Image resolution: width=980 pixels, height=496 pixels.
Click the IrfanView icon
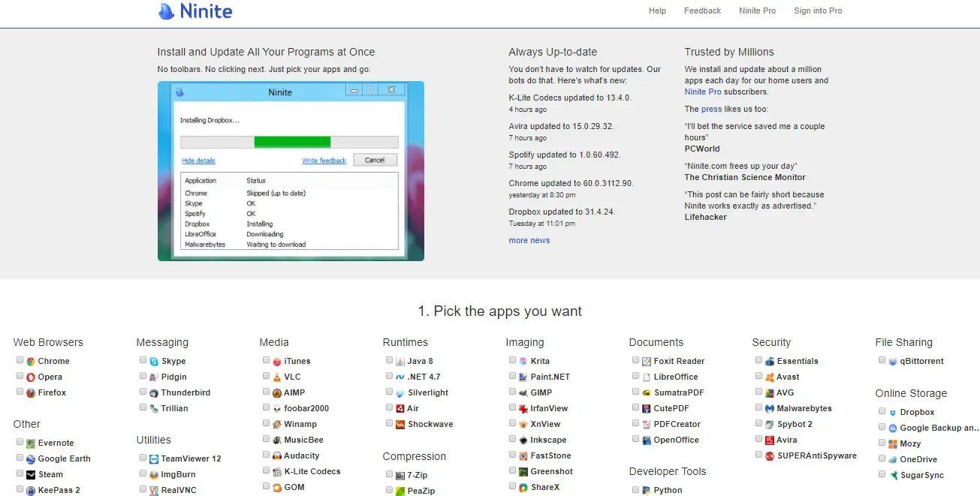523,409
